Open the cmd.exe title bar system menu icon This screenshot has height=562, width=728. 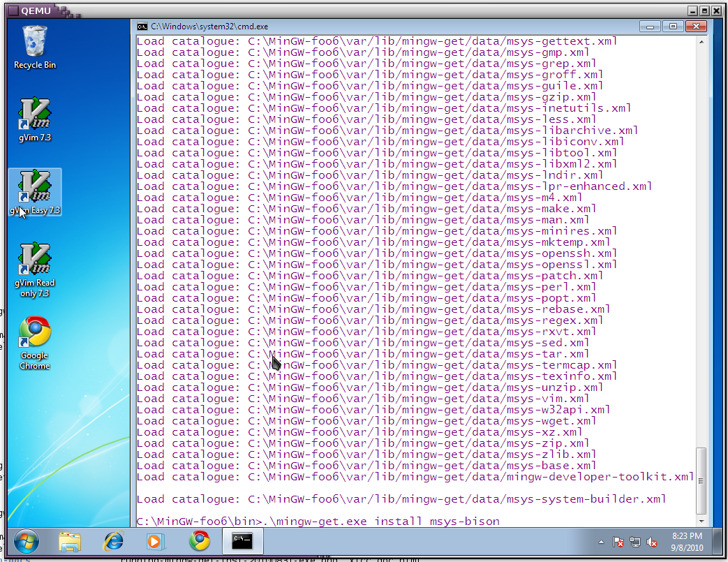[142, 27]
